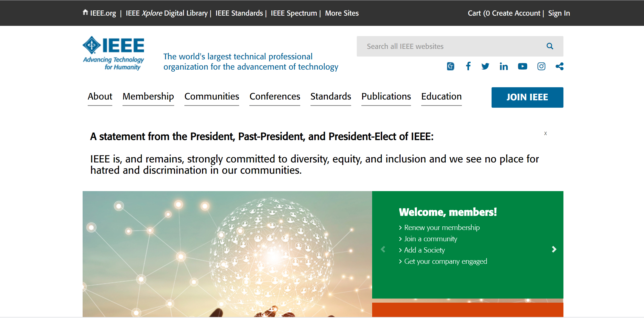Viewport: 644px width, 318px height.
Task: Open the Instagram icon link
Action: pyautogui.click(x=541, y=67)
